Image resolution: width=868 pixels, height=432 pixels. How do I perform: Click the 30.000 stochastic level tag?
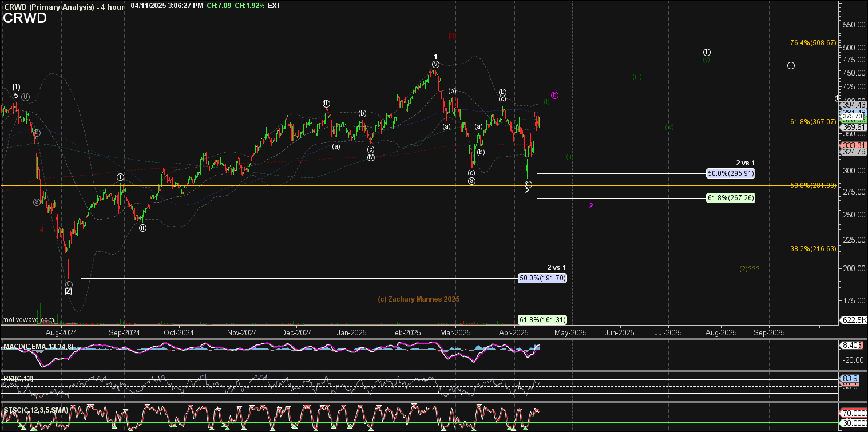point(854,423)
